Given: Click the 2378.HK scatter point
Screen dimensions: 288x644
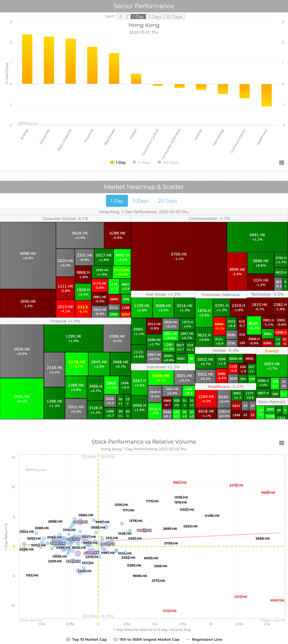Looking at the screenshot, I should point(236,485).
